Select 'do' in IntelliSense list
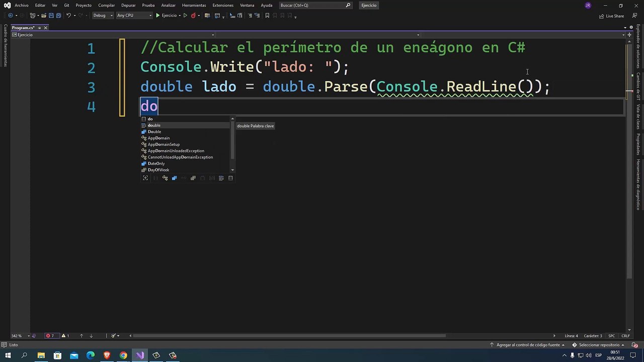Image resolution: width=644 pixels, height=362 pixels. pos(185,119)
